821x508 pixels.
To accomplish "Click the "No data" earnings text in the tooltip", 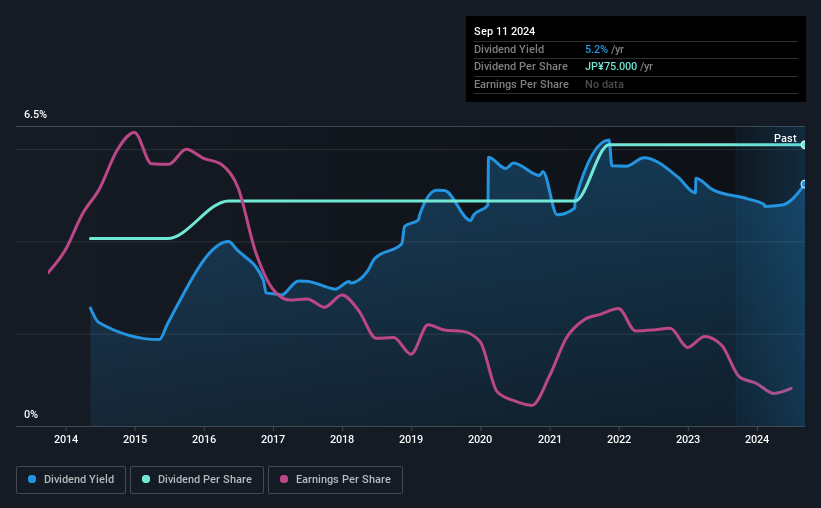I will click(x=605, y=84).
